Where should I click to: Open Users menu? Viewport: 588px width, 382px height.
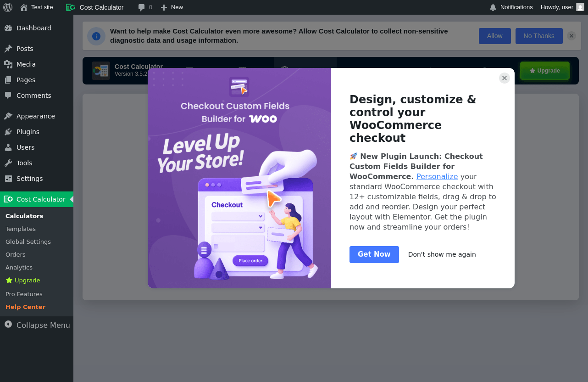pyautogui.click(x=37, y=147)
